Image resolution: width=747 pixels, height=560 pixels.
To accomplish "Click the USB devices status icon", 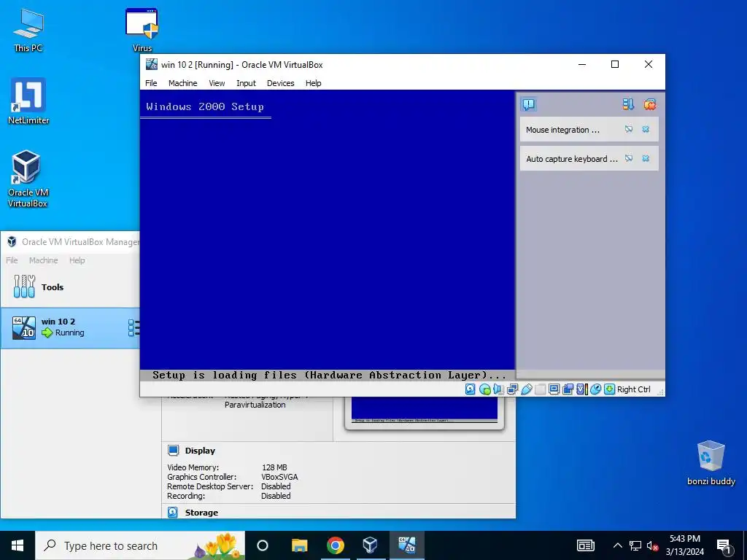I will coord(526,389).
